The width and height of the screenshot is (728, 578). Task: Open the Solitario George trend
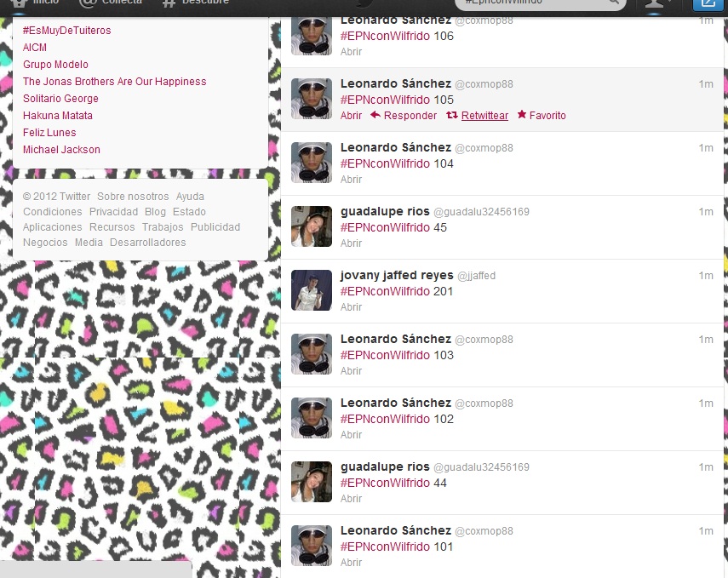tap(60, 99)
